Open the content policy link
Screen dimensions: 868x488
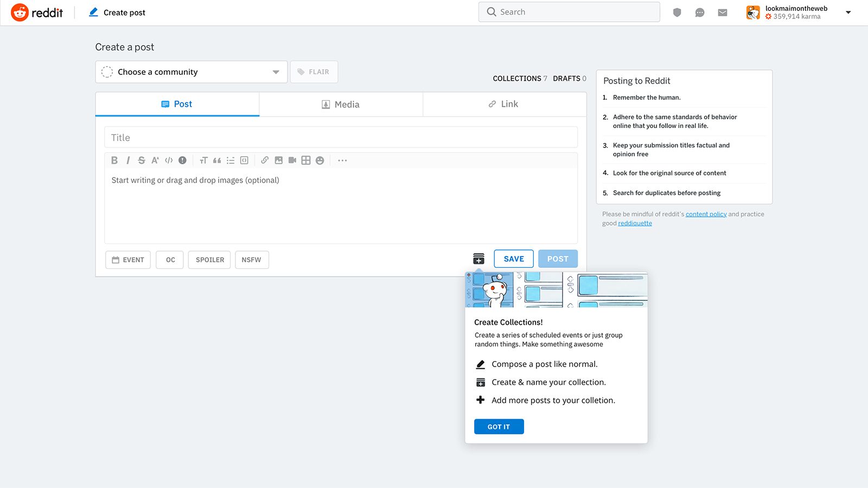click(706, 214)
